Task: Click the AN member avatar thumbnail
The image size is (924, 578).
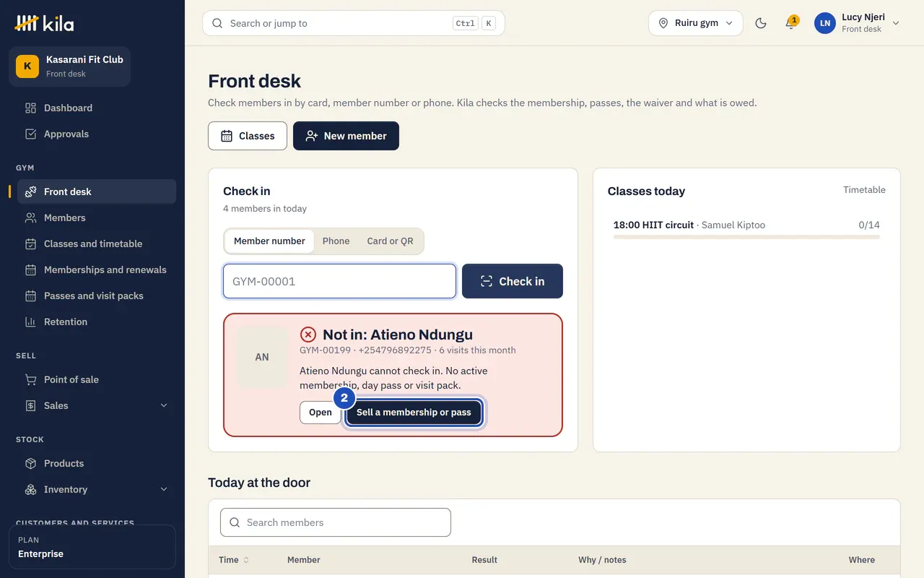Action: pos(262,357)
